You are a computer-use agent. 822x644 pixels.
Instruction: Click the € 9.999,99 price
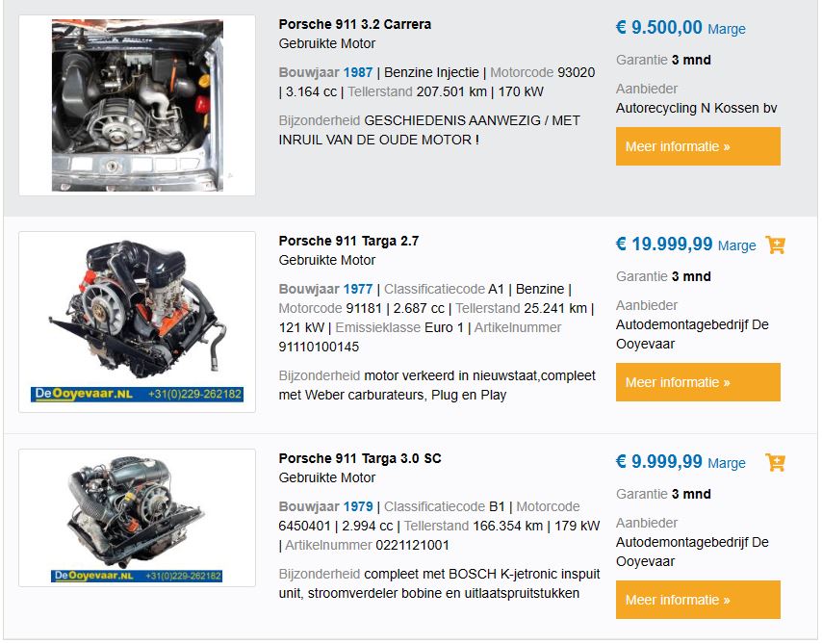click(659, 462)
